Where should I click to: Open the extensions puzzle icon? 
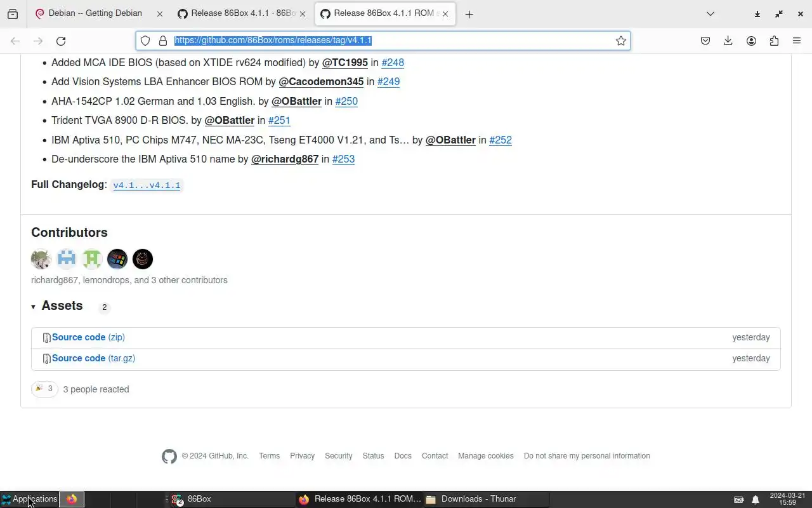(774, 41)
